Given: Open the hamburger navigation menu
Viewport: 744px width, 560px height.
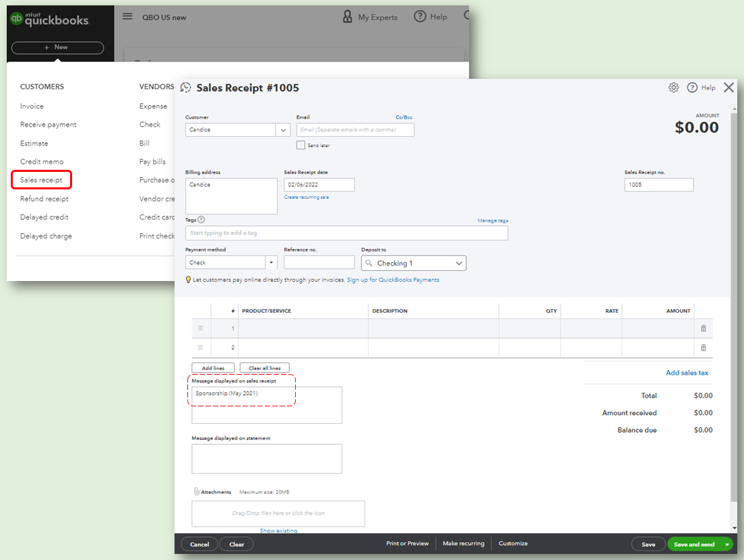Looking at the screenshot, I should pyautogui.click(x=127, y=16).
